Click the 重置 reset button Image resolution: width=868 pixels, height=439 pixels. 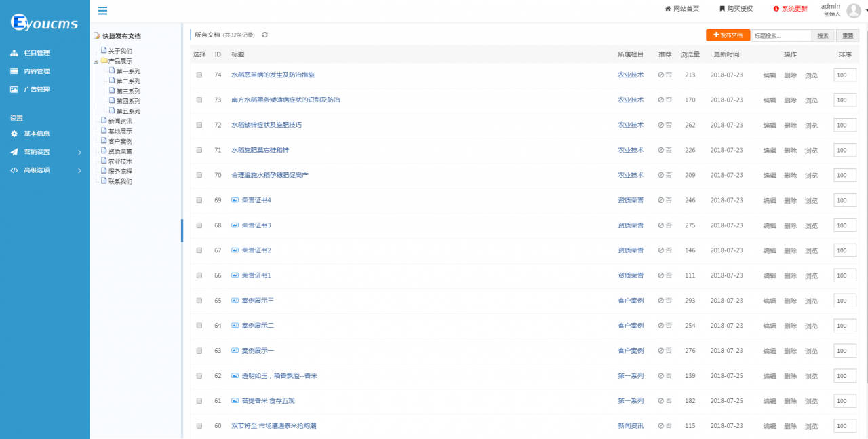[847, 35]
